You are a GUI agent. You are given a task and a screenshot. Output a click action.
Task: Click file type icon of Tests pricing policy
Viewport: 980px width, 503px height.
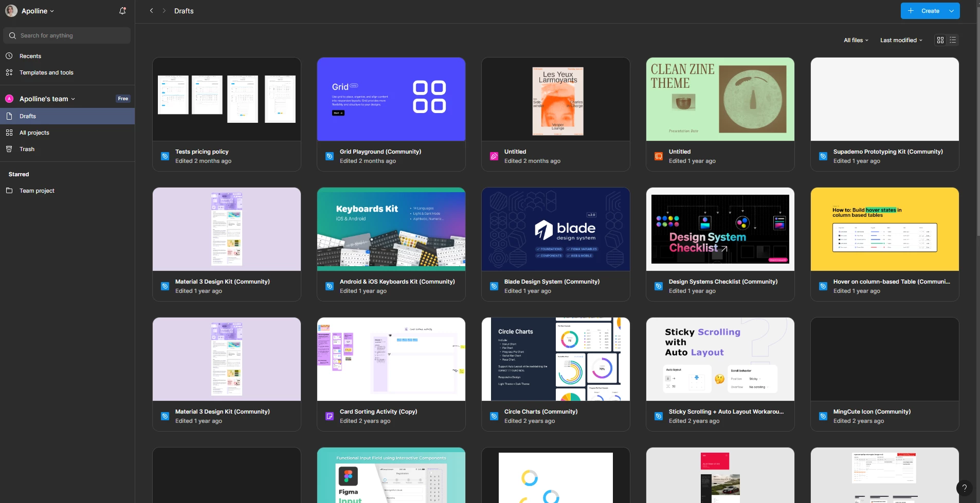click(165, 156)
